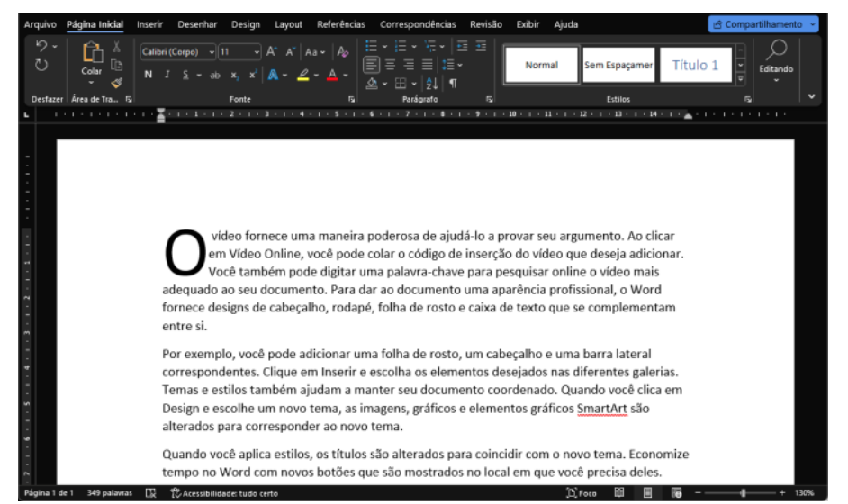
Task: Expand the multilevel list options arrow
Action: point(442,47)
